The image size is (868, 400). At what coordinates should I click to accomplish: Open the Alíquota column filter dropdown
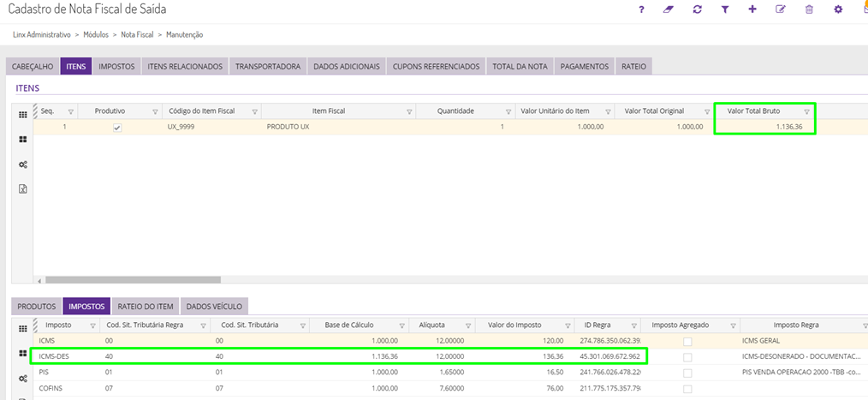click(x=467, y=325)
